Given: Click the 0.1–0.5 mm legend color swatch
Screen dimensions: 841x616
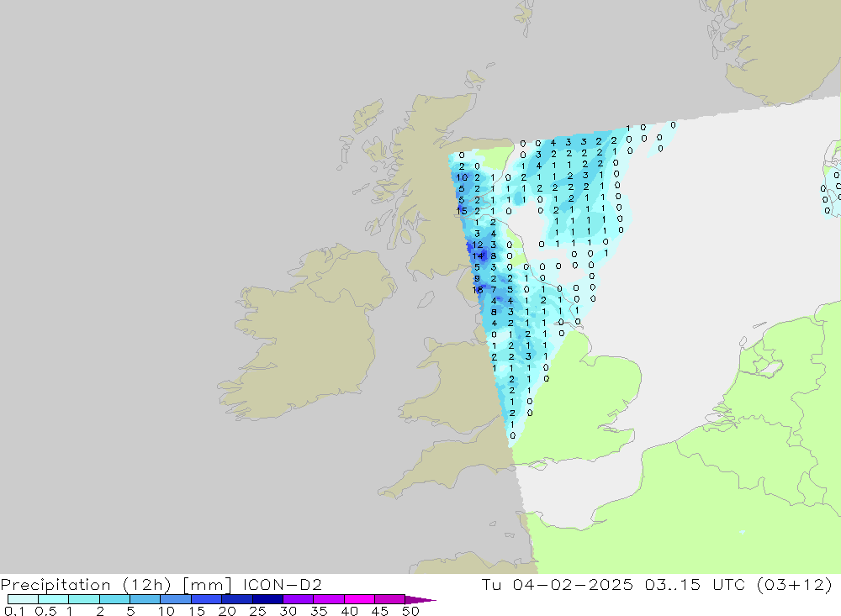Looking at the screenshot, I should click(x=23, y=599).
